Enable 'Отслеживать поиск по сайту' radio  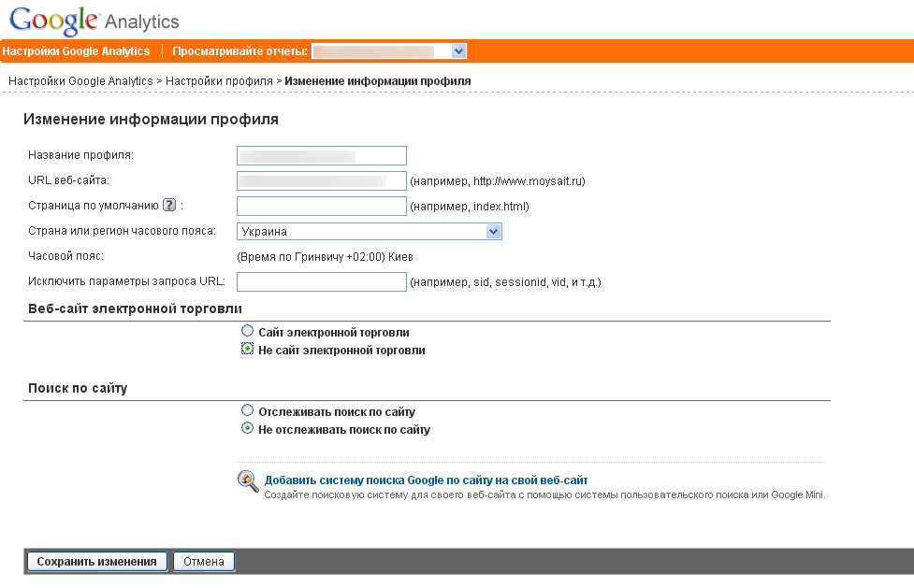coord(247,410)
